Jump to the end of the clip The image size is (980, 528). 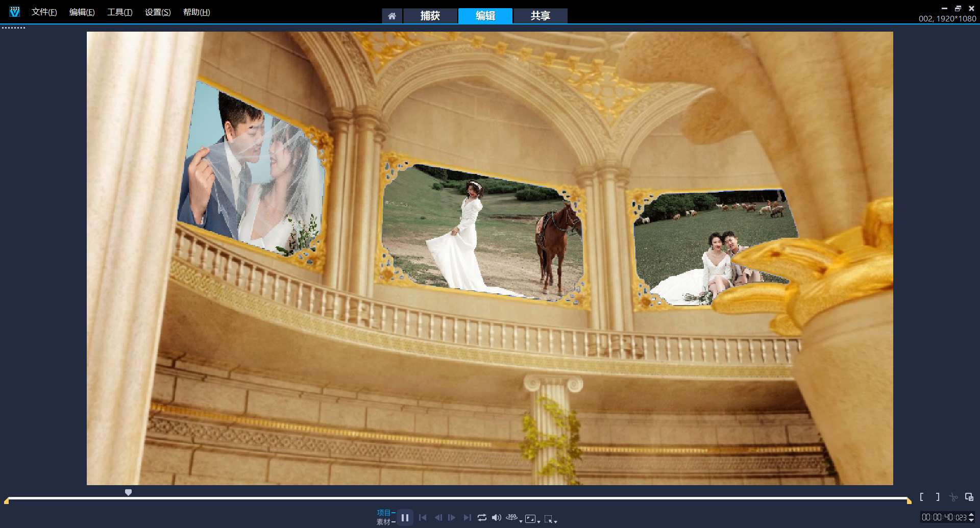[467, 518]
